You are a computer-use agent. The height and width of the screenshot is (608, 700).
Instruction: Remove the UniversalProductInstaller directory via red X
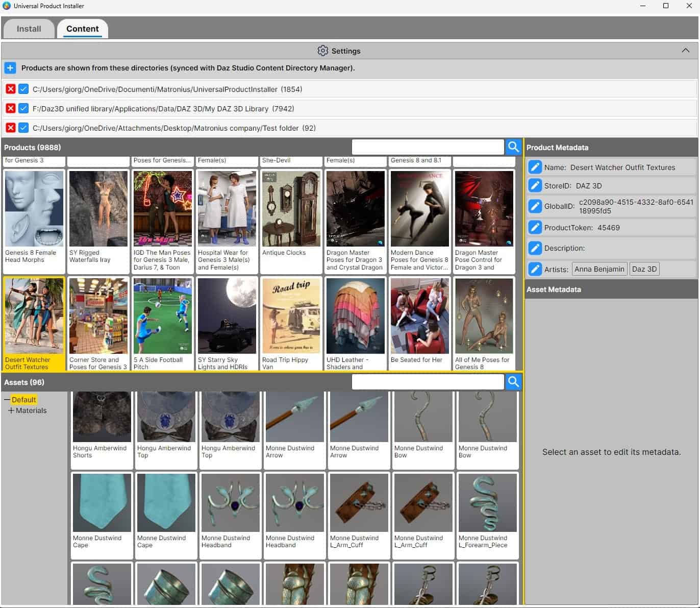(10, 89)
